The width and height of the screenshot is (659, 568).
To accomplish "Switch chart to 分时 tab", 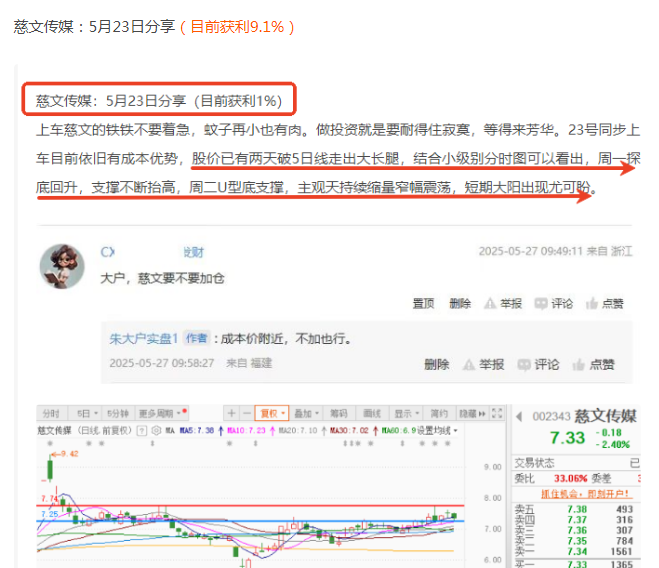I will pos(51,414).
